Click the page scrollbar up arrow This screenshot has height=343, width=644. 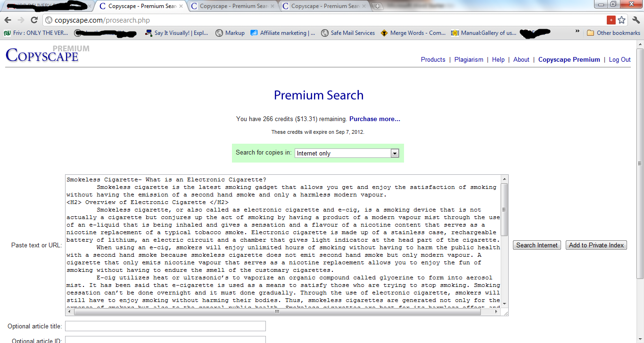(x=640, y=45)
